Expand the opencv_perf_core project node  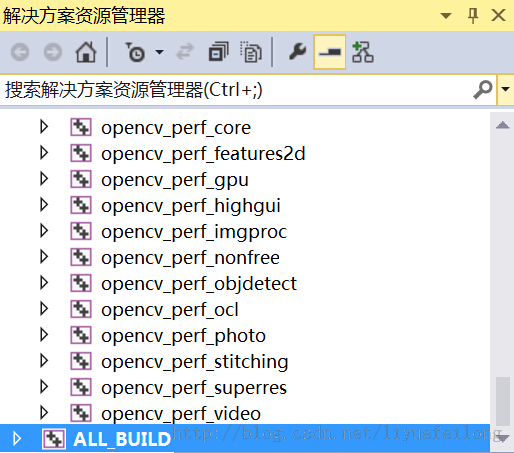coord(44,127)
